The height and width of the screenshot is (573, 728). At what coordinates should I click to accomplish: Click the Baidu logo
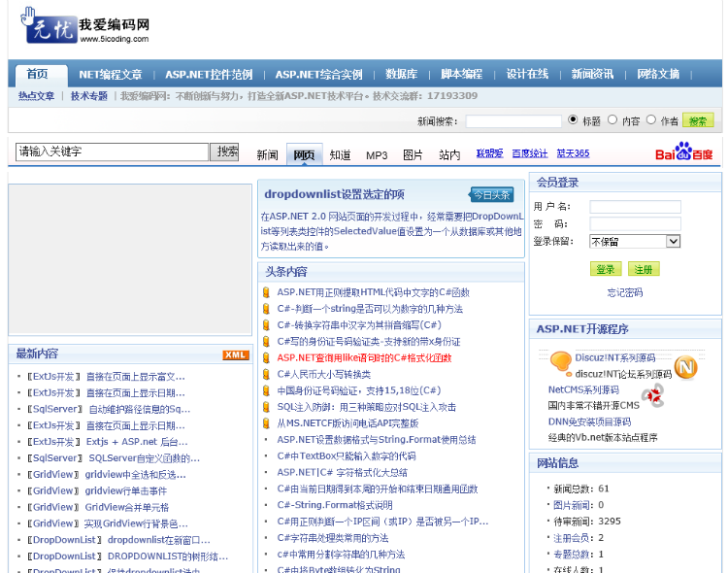point(684,152)
